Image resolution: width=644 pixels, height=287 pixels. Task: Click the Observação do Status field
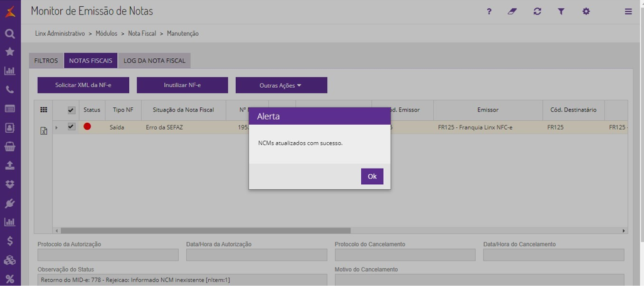182,280
